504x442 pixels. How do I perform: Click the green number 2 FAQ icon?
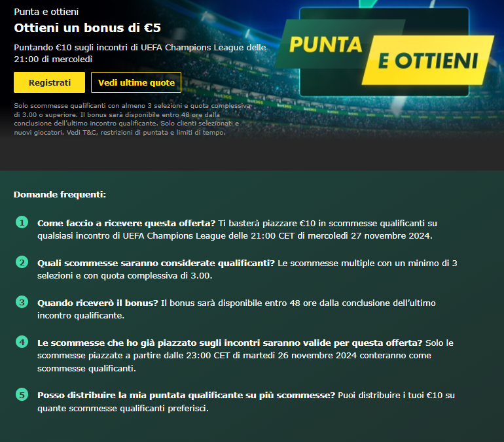pyautogui.click(x=22, y=262)
